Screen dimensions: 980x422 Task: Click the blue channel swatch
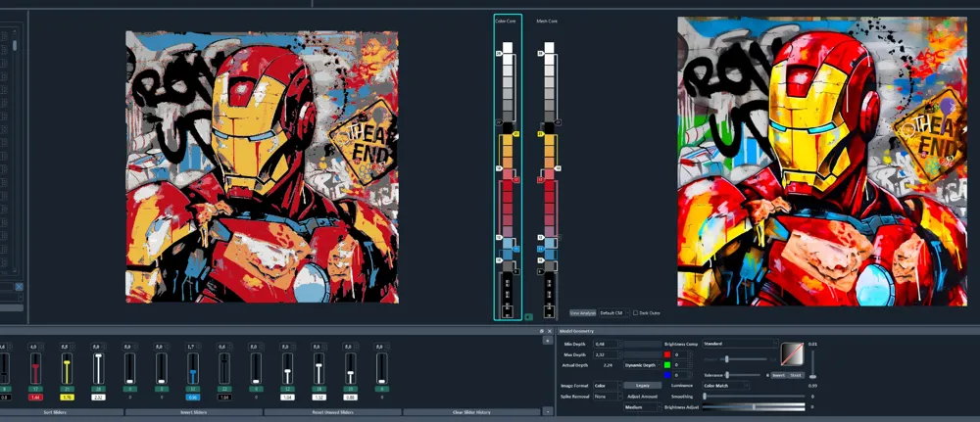click(667, 375)
